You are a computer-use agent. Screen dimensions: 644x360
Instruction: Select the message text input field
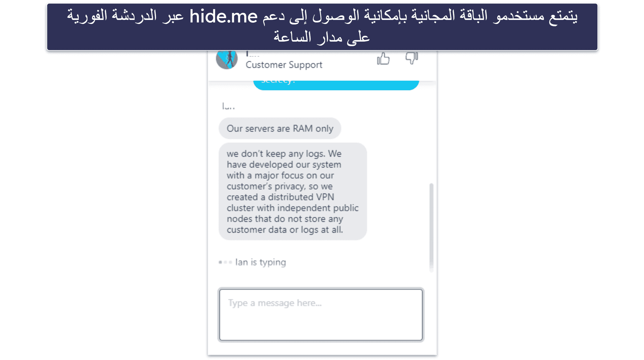click(321, 315)
